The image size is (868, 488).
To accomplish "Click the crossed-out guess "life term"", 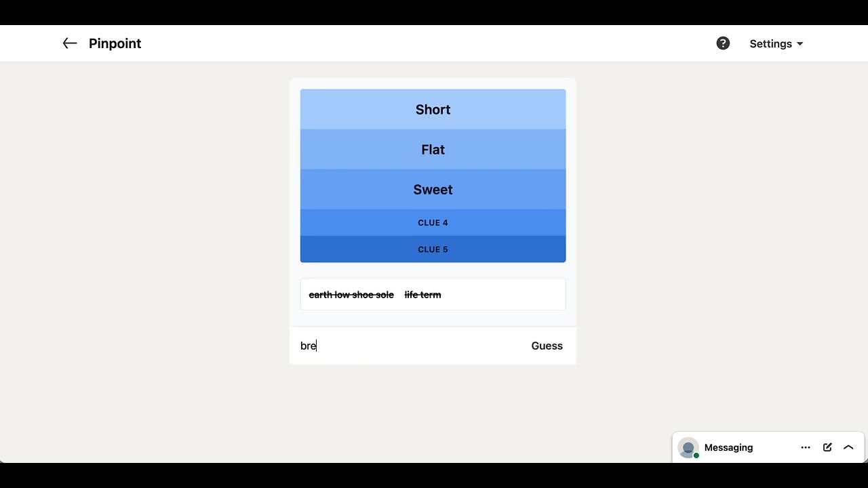I will pyautogui.click(x=422, y=295).
